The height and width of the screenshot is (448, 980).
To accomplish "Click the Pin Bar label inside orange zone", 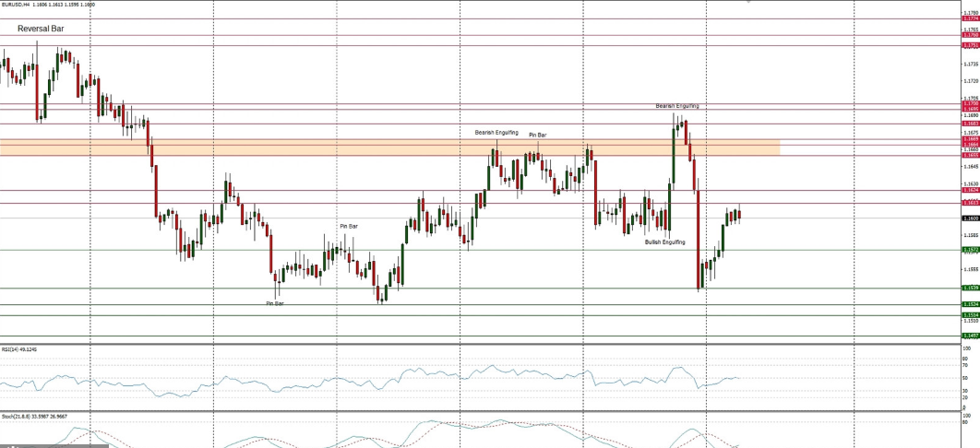I will pos(537,135).
